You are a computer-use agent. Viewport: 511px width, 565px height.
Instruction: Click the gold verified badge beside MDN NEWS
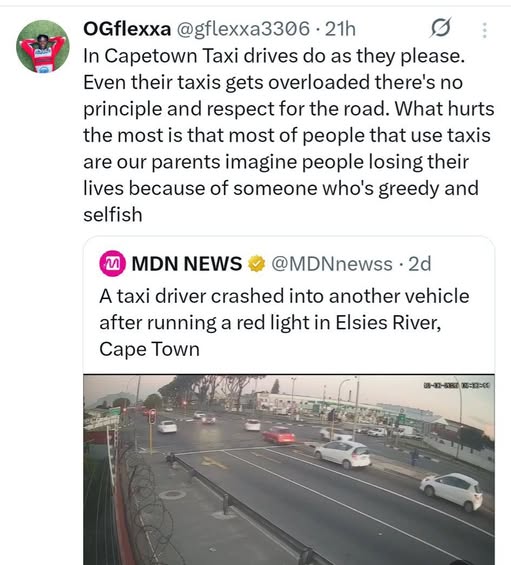pos(256,264)
